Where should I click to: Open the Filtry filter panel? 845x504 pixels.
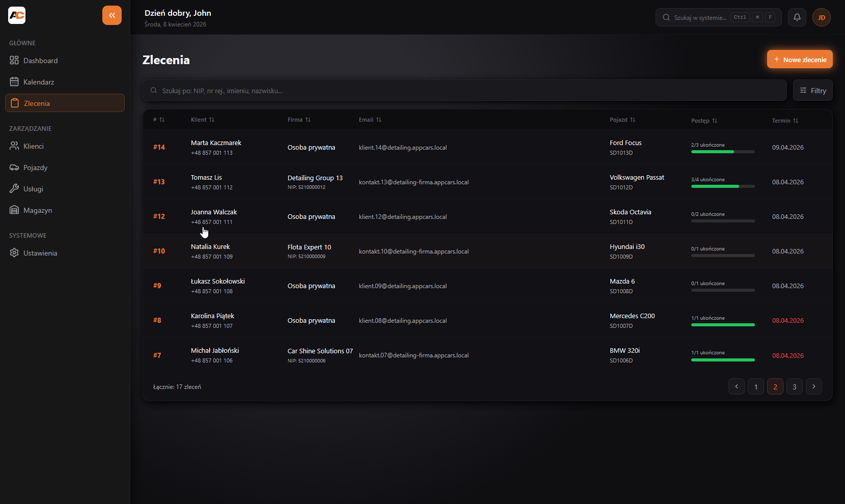point(813,91)
